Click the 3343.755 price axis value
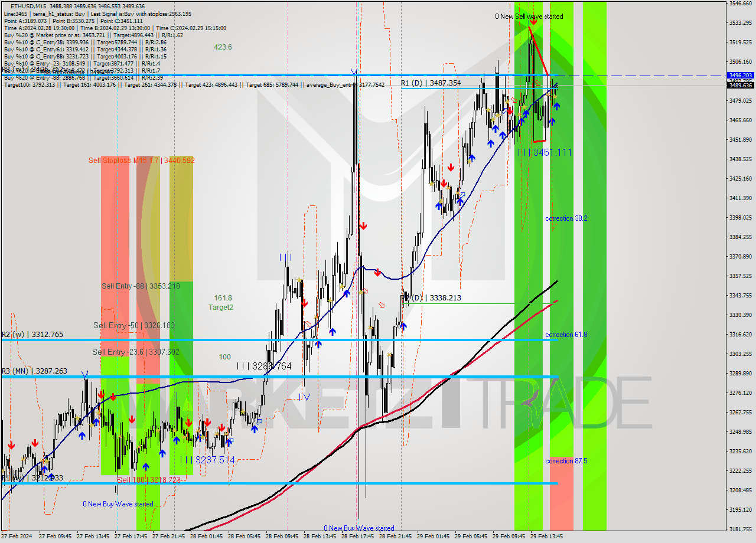This screenshot has width=756, height=543. 741,296
